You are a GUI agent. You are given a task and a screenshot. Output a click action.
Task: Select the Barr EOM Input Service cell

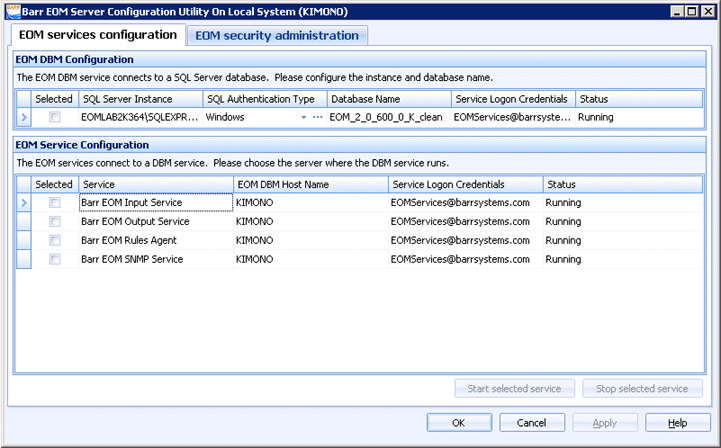[156, 202]
